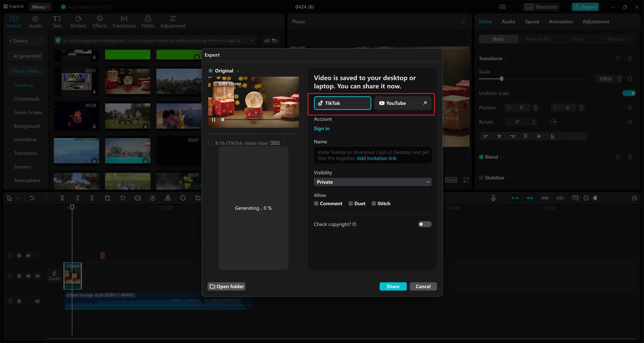644x343 pixels.
Task: Expand the Device section
Action: 26,41
